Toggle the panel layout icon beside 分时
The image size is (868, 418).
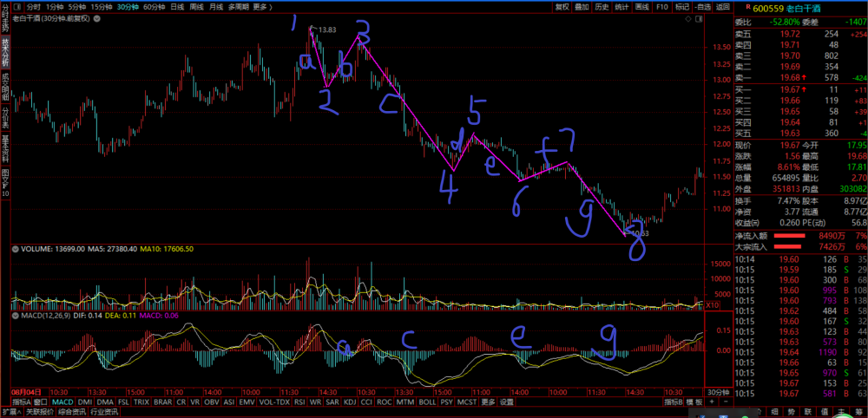coord(17,7)
